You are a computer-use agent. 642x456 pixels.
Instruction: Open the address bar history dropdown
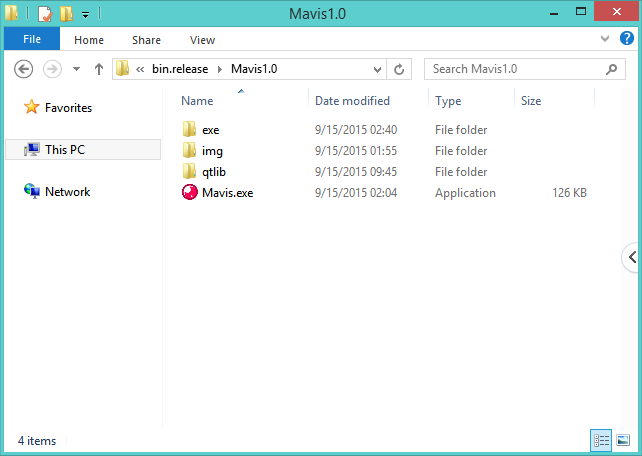[377, 69]
